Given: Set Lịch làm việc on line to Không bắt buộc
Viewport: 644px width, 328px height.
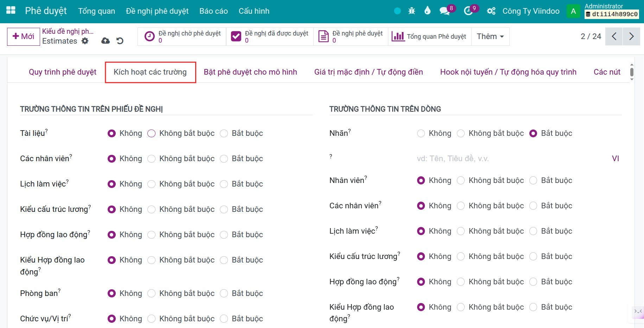Looking at the screenshot, I should 461,231.
